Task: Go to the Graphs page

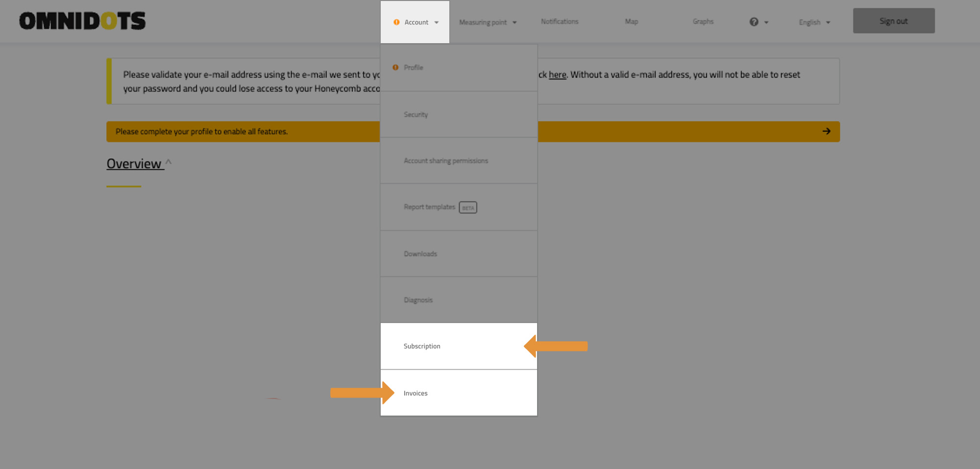Action: [703, 22]
